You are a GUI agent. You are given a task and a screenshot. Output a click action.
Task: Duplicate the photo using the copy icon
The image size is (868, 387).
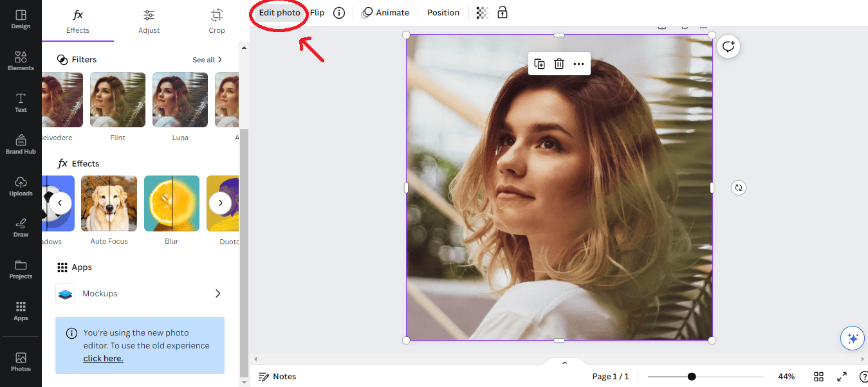(x=539, y=64)
